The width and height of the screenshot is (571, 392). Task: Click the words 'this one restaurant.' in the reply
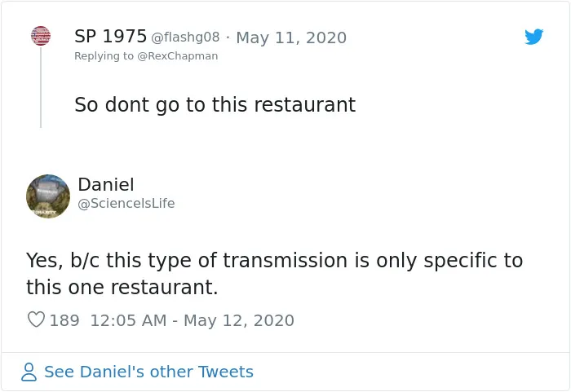pos(122,287)
